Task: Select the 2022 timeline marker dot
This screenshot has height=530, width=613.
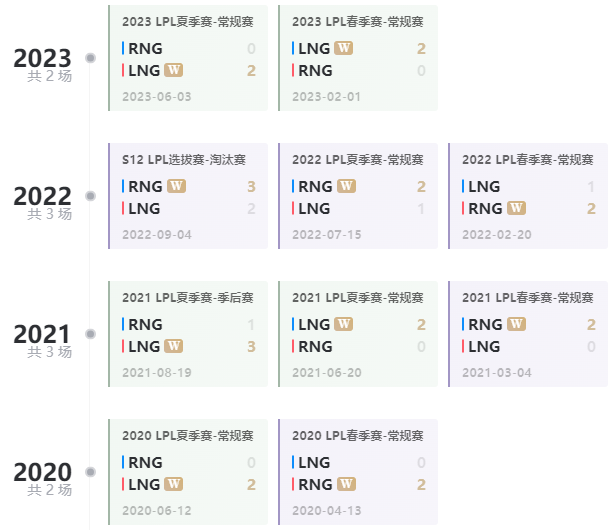Action: point(91,196)
